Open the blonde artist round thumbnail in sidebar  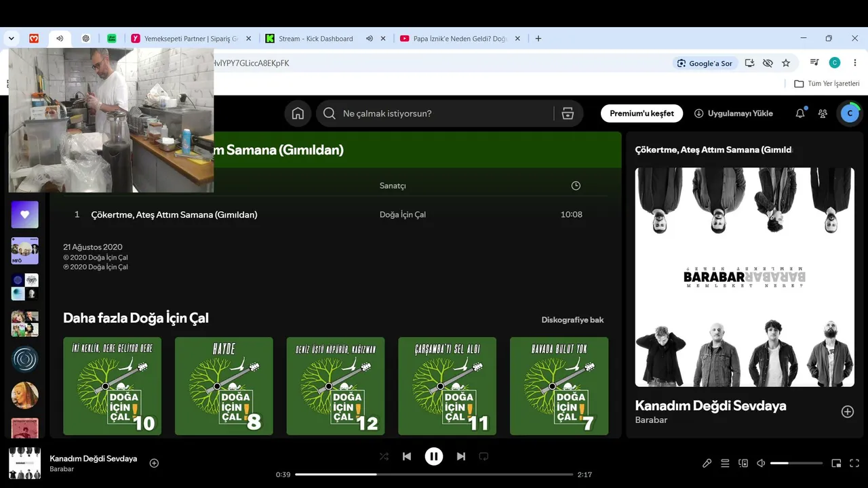pyautogui.click(x=25, y=395)
